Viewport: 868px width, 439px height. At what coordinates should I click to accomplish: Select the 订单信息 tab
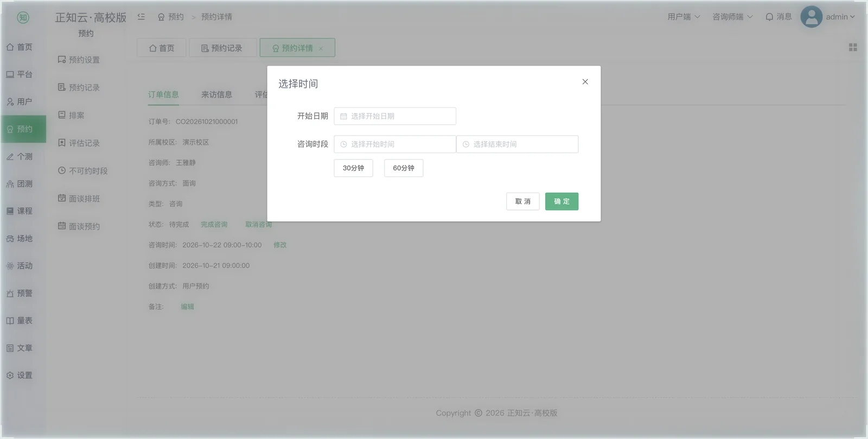coord(163,94)
